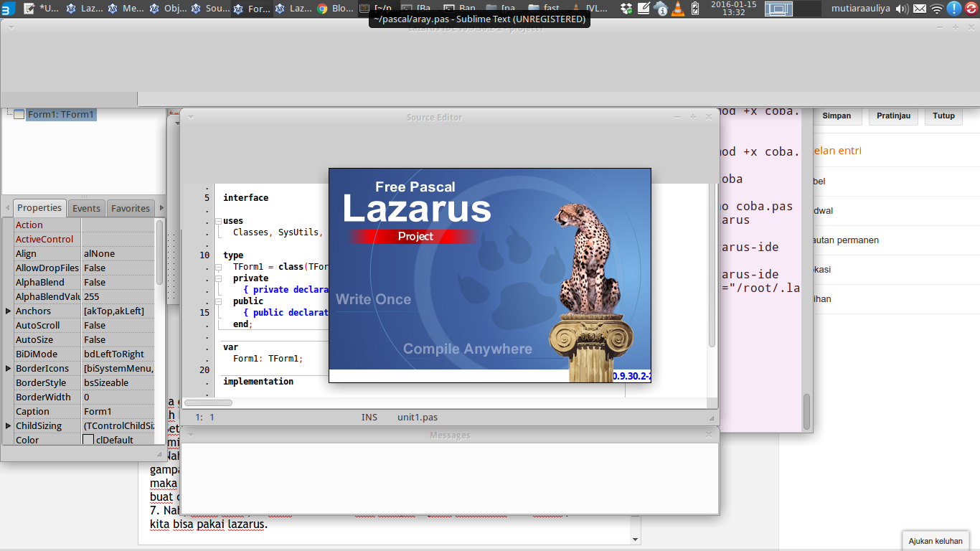The width and height of the screenshot is (980, 551).
Task: Open the notes pencil tray icon
Action: click(x=644, y=9)
